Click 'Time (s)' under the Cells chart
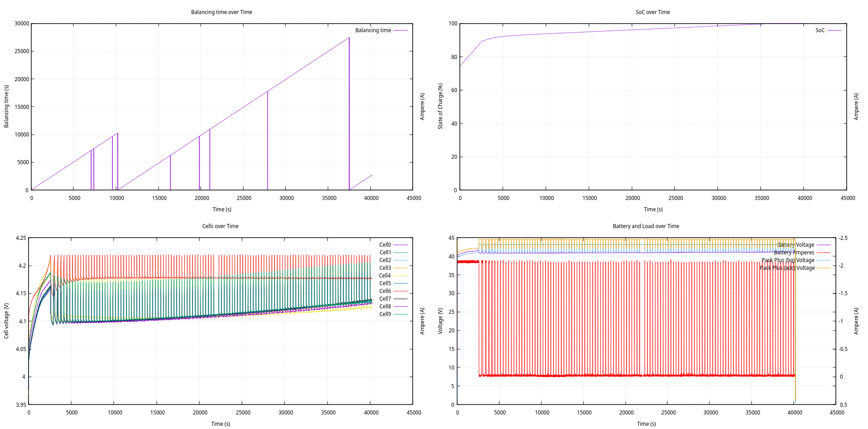868x429 pixels. [221, 424]
